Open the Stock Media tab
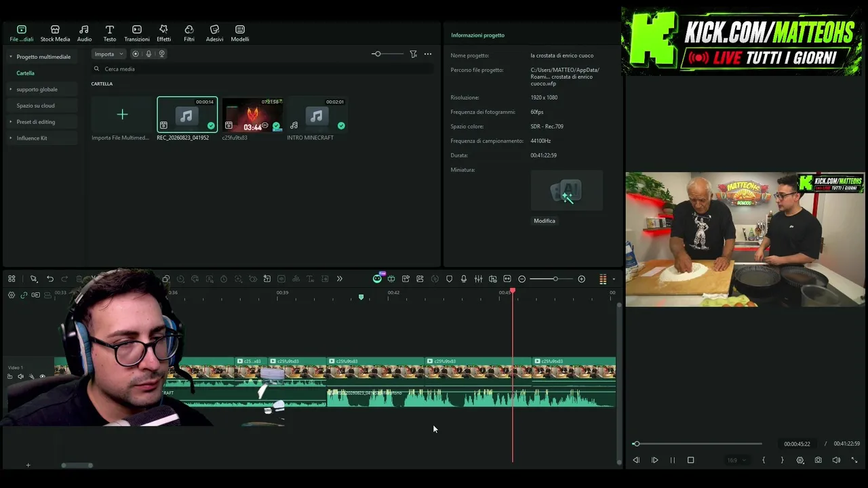Screen dimensions: 868x488 pos(55,33)
